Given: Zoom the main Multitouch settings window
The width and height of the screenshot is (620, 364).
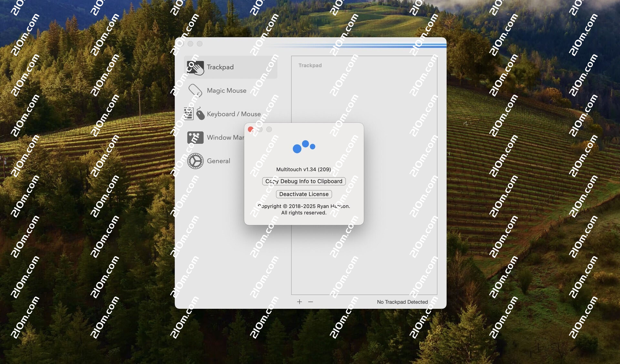Looking at the screenshot, I should pyautogui.click(x=200, y=44).
